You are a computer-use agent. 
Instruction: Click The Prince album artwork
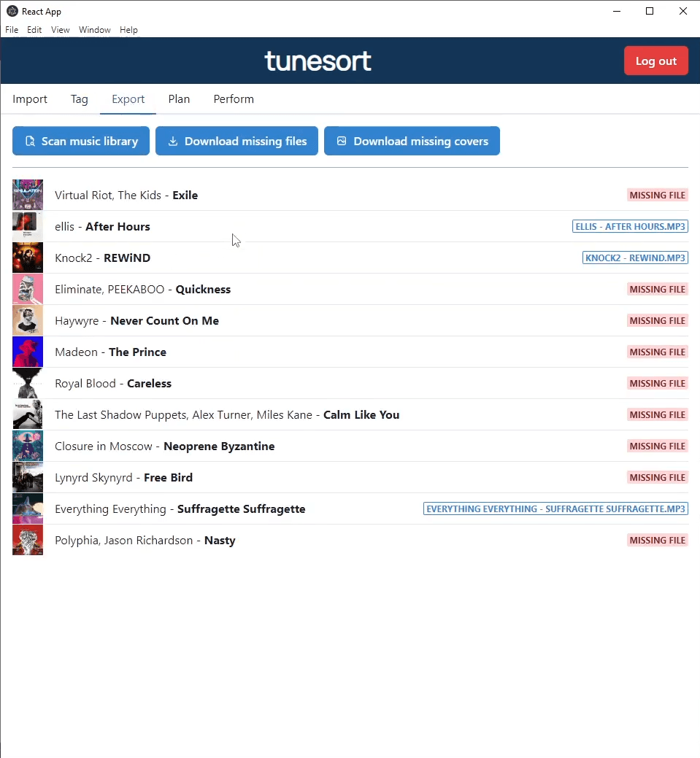(x=28, y=352)
